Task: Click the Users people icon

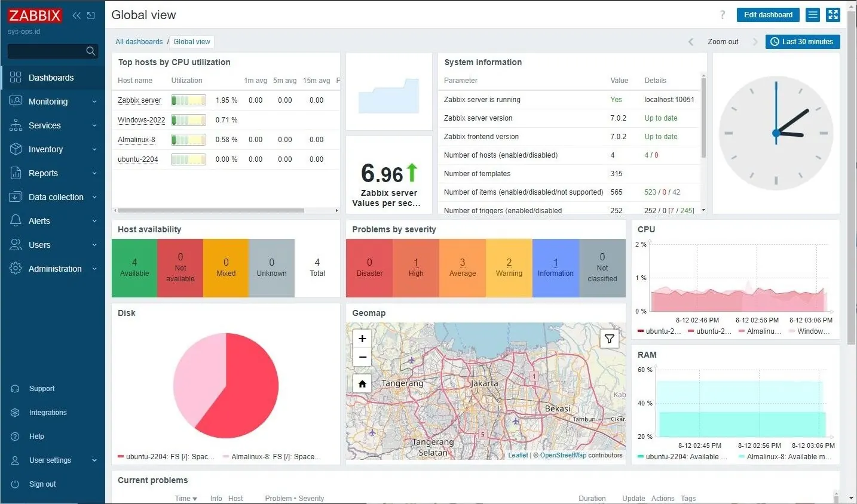Action: pos(16,244)
